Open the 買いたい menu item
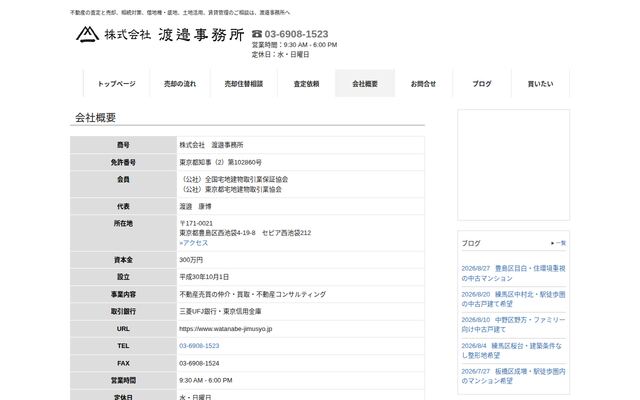640x400 pixels. [540, 84]
